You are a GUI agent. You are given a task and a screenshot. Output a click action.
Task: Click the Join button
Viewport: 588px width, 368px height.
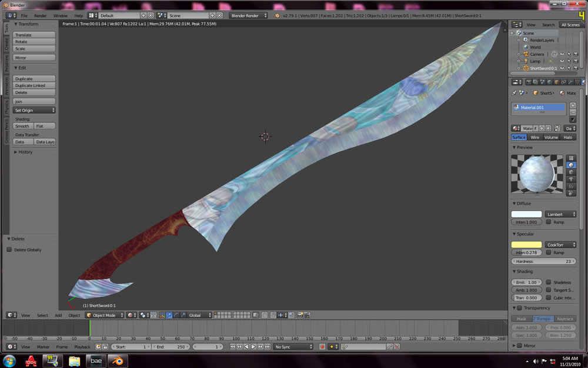34,101
